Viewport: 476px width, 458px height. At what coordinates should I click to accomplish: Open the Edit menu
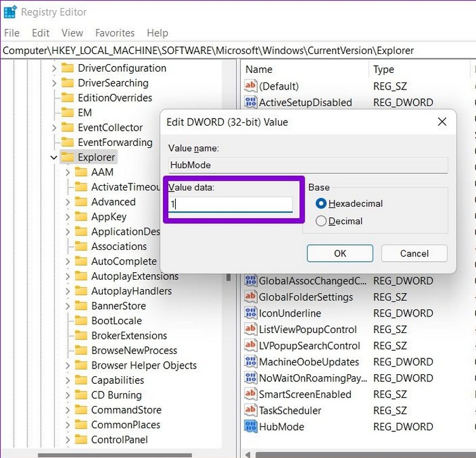(41, 33)
